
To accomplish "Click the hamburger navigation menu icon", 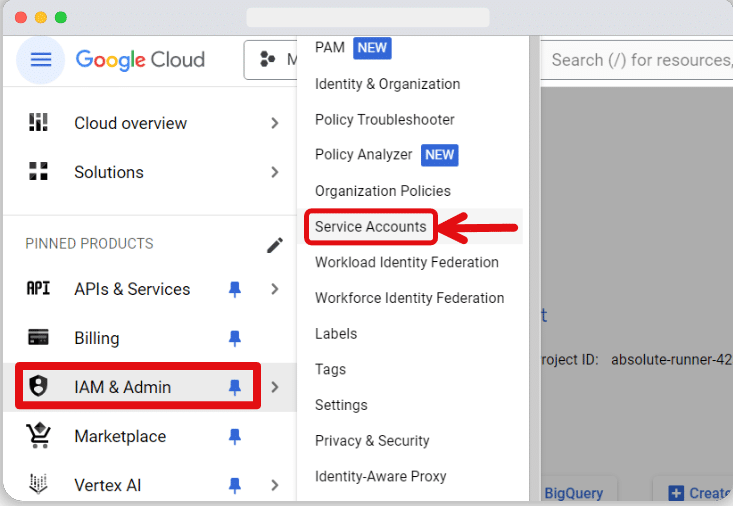I will [x=41, y=60].
